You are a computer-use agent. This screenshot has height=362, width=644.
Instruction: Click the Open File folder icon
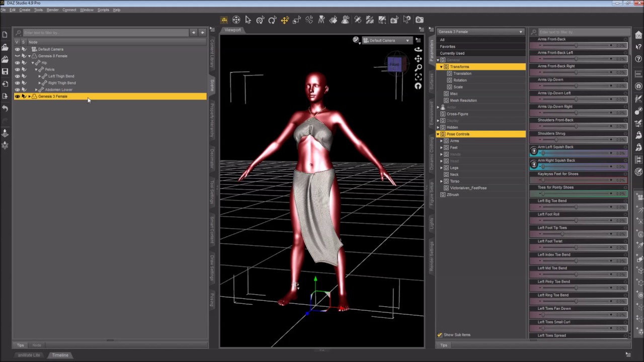click(x=5, y=47)
